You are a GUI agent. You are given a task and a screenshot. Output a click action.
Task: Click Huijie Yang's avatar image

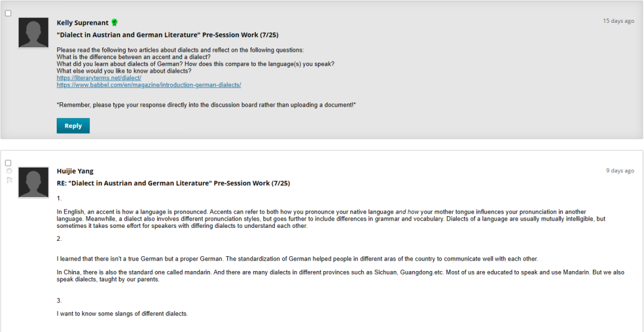[x=33, y=182]
